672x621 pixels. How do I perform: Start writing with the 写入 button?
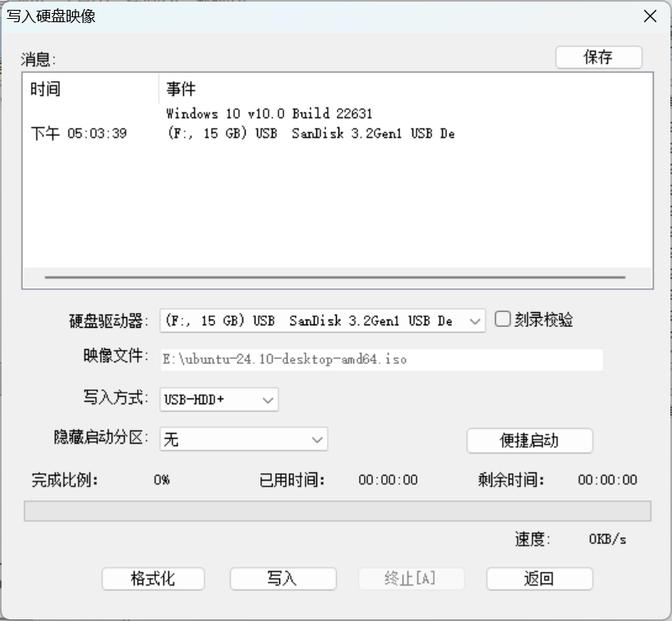click(283, 578)
